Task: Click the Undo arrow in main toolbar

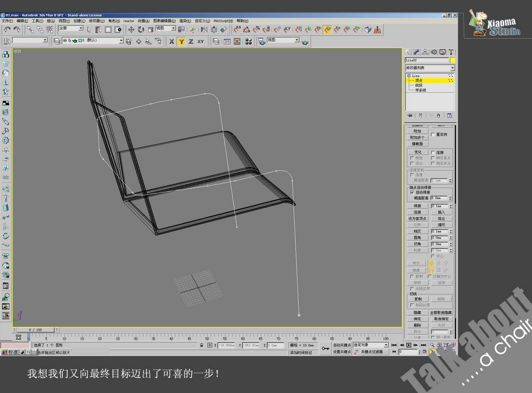Action: 7,30
